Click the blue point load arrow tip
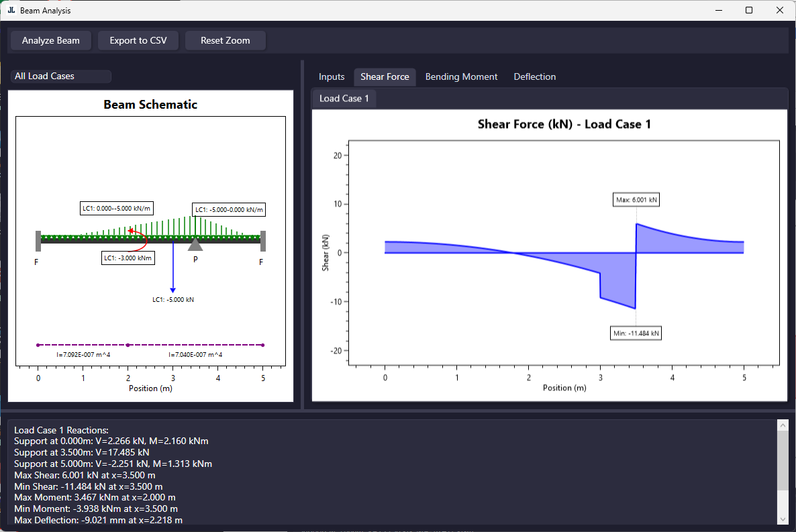 coord(173,288)
